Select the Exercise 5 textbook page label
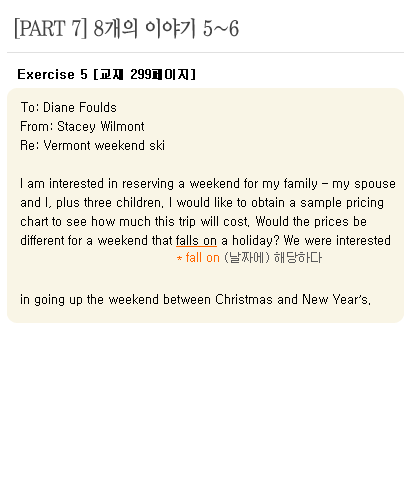410x480 pixels. tap(106, 74)
